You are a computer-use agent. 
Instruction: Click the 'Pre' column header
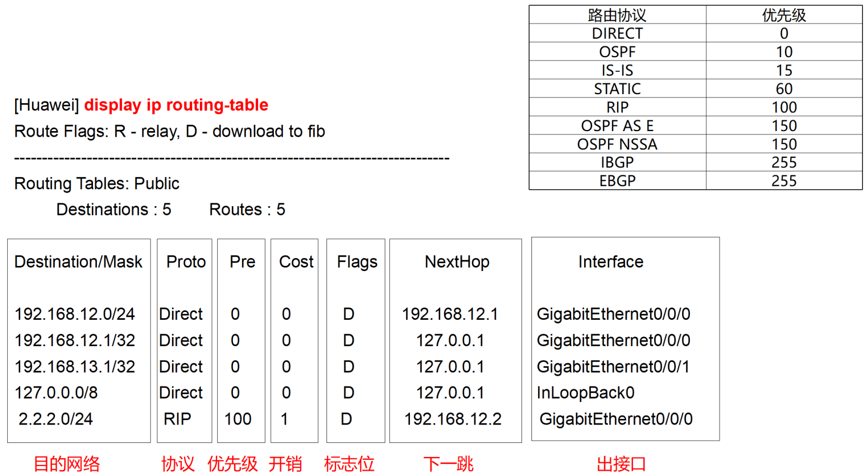pyautogui.click(x=242, y=262)
